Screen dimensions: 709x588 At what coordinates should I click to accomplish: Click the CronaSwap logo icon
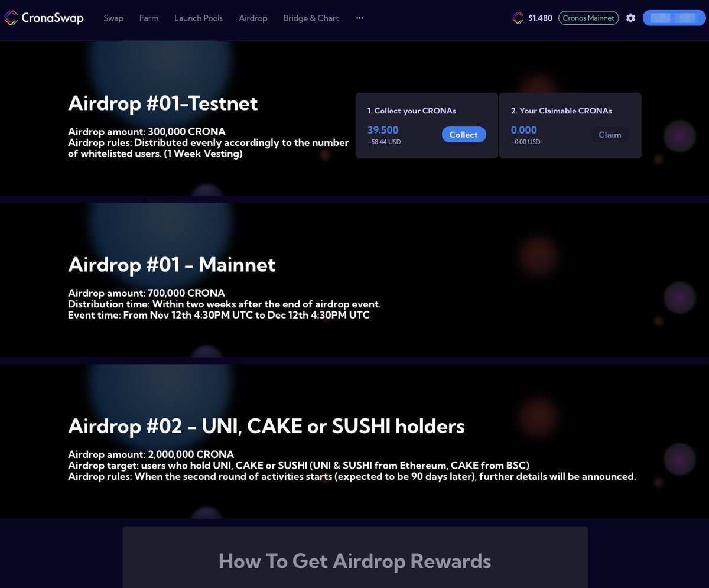point(11,18)
